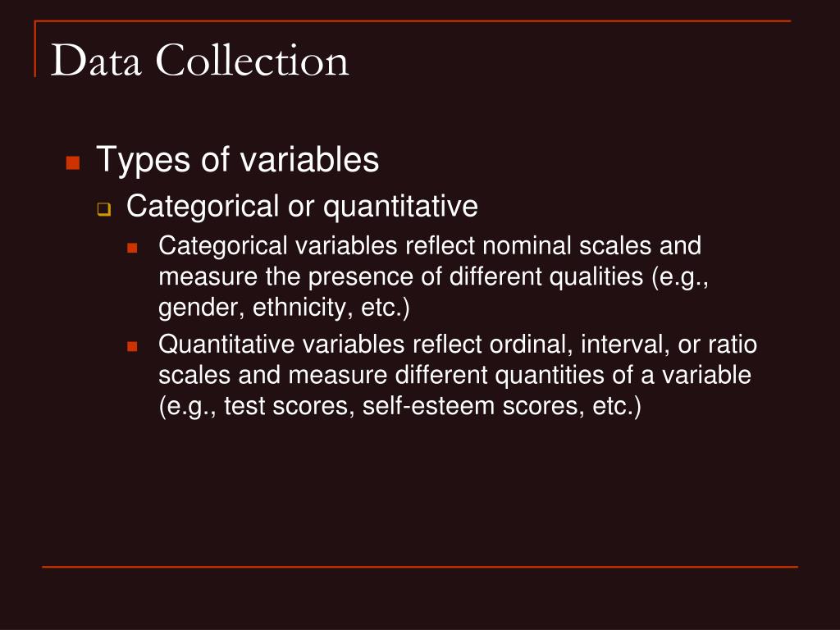Click the orange horizontal line above the title

click(x=413, y=21)
